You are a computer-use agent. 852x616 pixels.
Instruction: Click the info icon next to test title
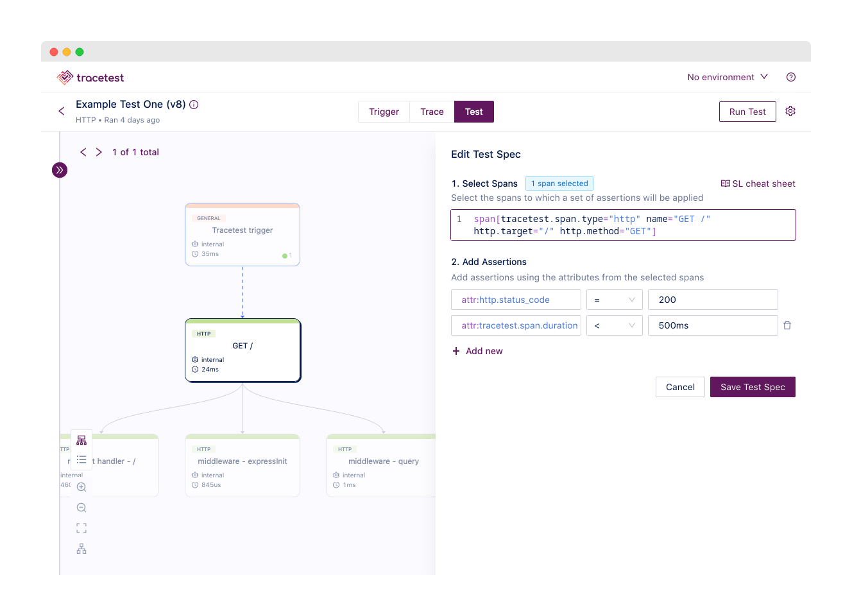pos(194,105)
